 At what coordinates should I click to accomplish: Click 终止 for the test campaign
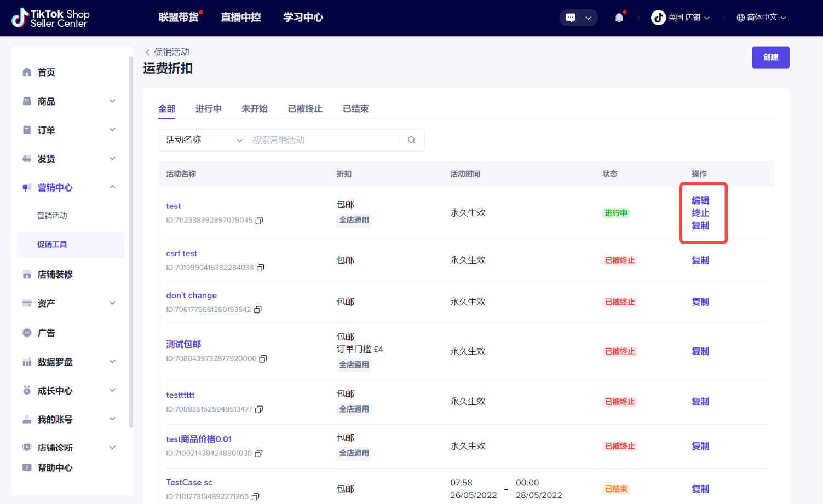tap(700, 213)
